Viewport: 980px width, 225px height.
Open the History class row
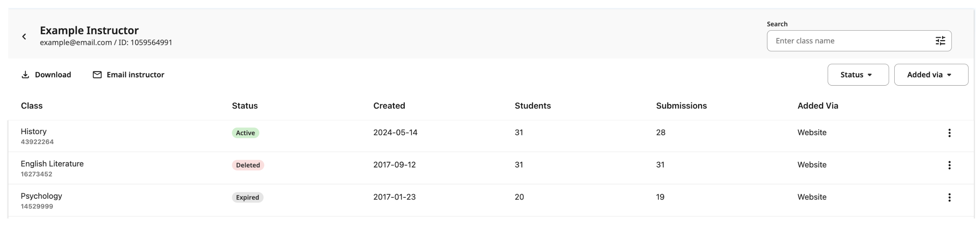tap(491, 136)
